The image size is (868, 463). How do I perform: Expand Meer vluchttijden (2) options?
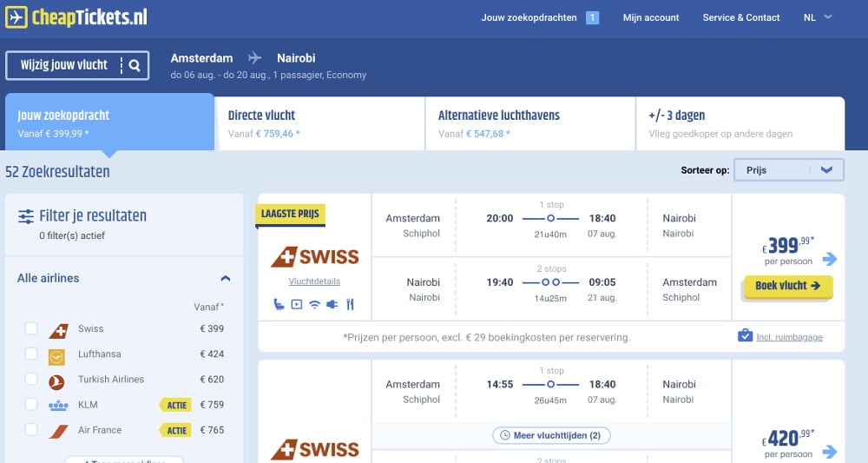551,435
